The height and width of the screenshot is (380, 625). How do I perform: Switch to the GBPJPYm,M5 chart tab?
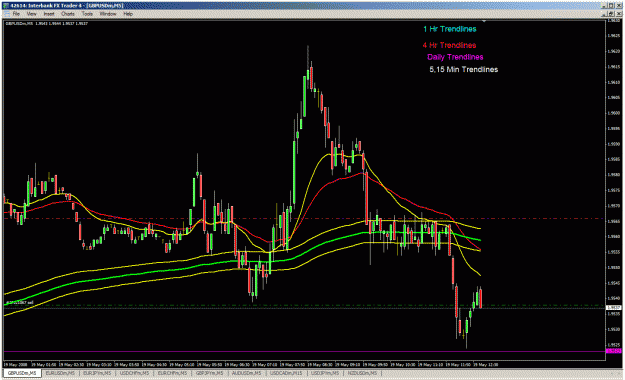coord(209,373)
